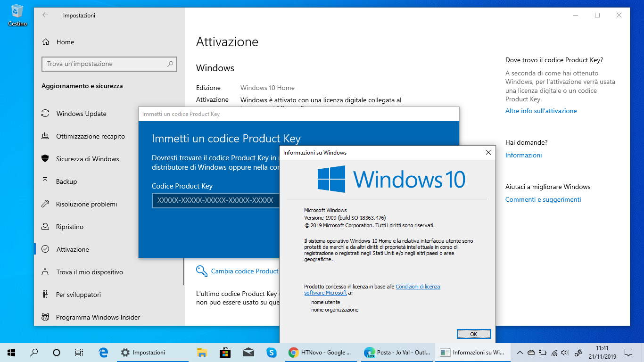Open OneDrive cloud tray icon
Image resolution: width=644 pixels, height=362 pixels.
point(531,352)
